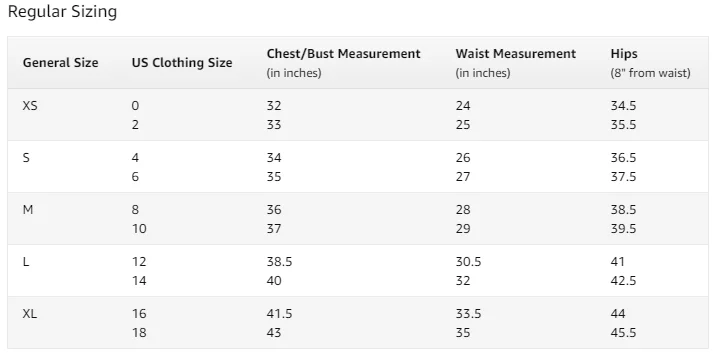Click the Hips column header
718x361 pixels.
pyautogui.click(x=624, y=54)
